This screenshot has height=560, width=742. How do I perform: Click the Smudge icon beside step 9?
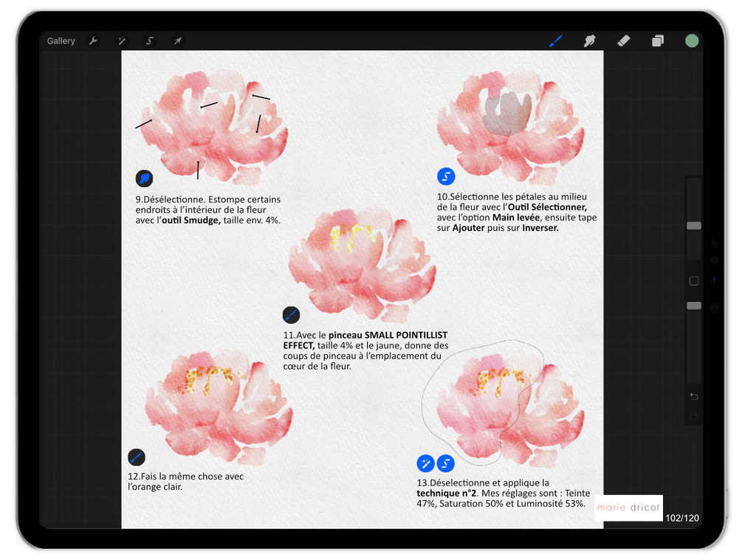click(x=144, y=179)
